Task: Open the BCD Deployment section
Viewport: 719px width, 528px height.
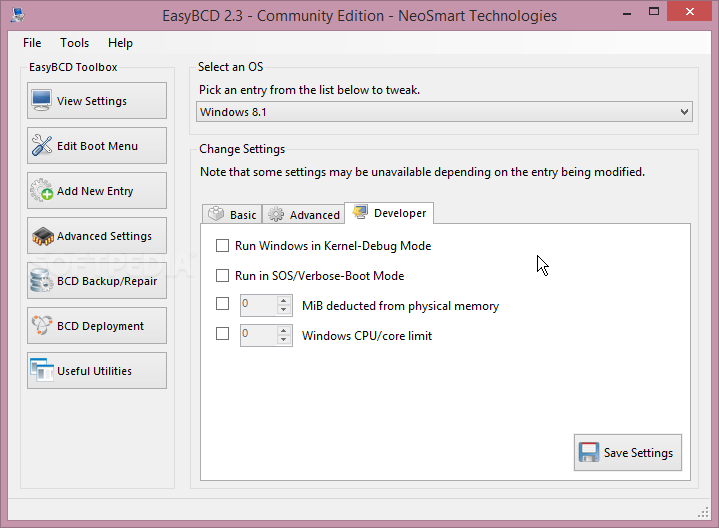Action: pyautogui.click(x=97, y=325)
